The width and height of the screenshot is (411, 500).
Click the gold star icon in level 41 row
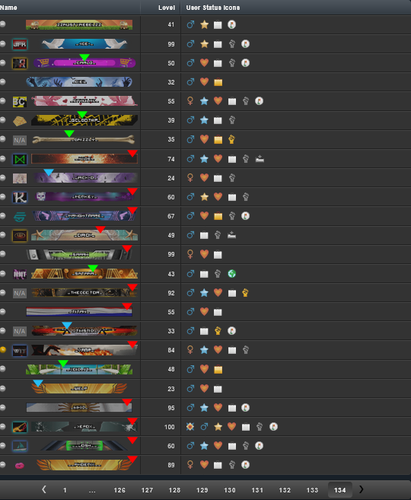coord(204,24)
